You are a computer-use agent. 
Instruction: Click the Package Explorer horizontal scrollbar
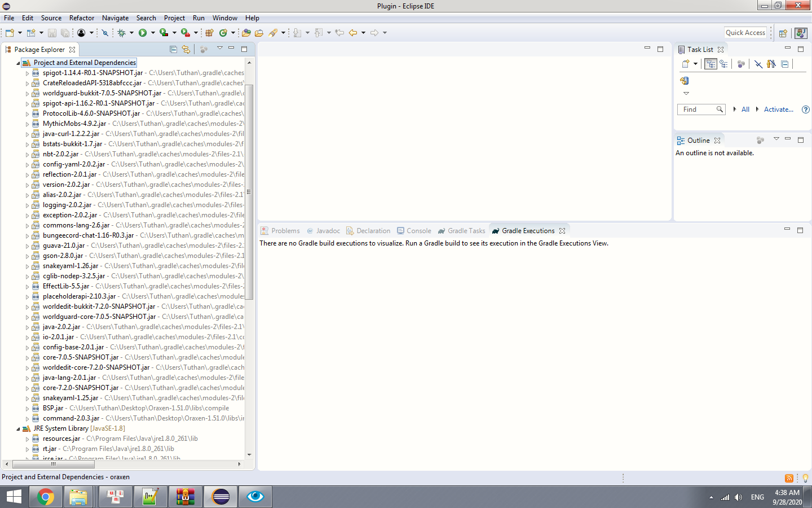pyautogui.click(x=54, y=465)
